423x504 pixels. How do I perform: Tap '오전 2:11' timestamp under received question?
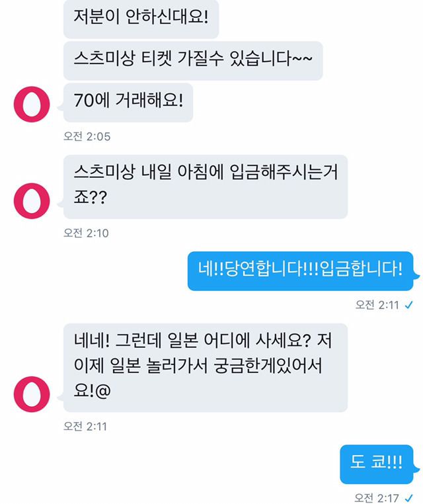[x=85, y=426]
